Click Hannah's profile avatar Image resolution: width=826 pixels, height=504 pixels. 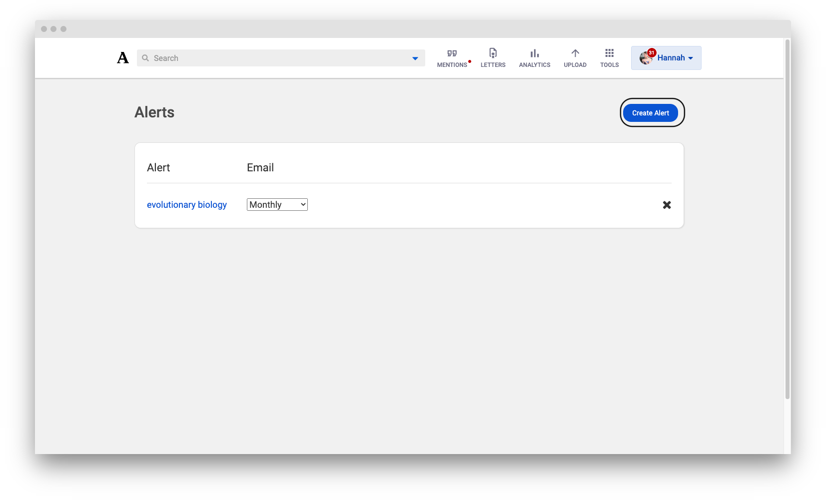(x=646, y=58)
